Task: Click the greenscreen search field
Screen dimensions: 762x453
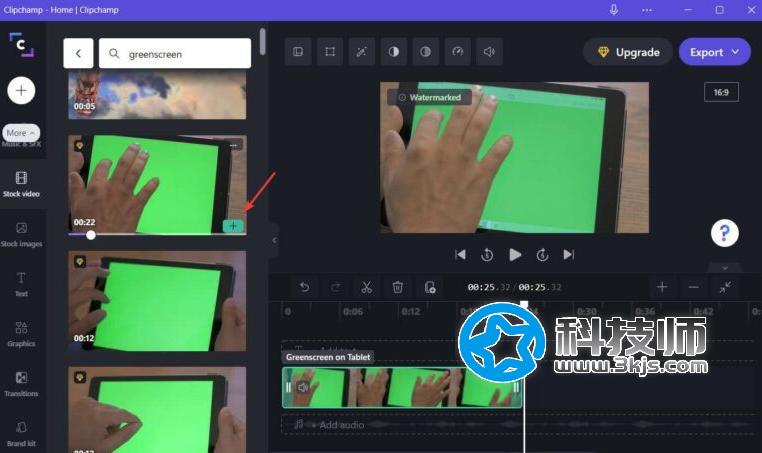Action: coord(175,53)
